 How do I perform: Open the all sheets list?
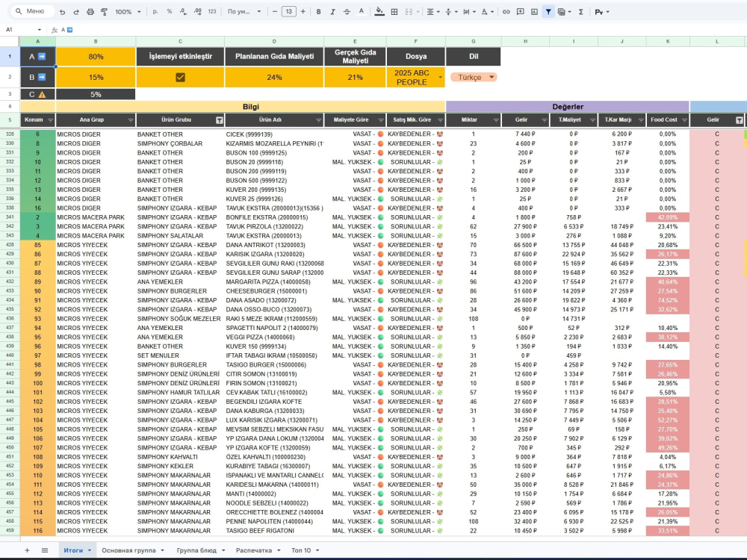coord(44,550)
